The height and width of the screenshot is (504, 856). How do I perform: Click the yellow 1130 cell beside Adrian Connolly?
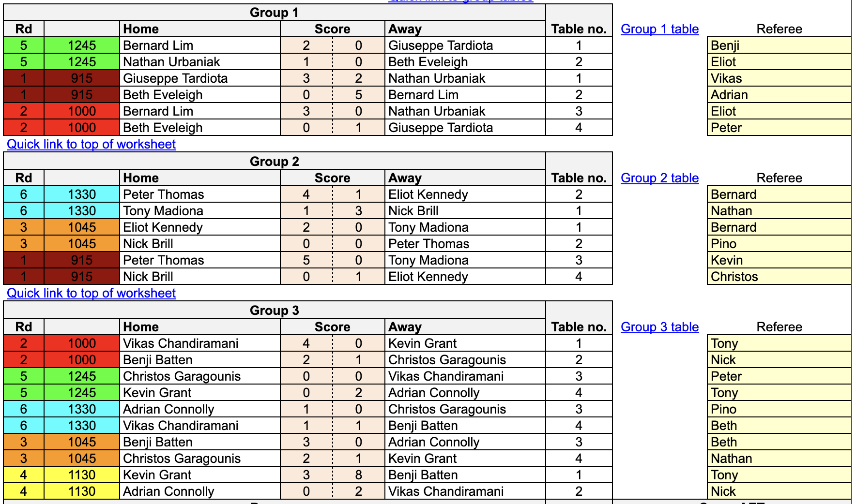pyautogui.click(x=82, y=491)
